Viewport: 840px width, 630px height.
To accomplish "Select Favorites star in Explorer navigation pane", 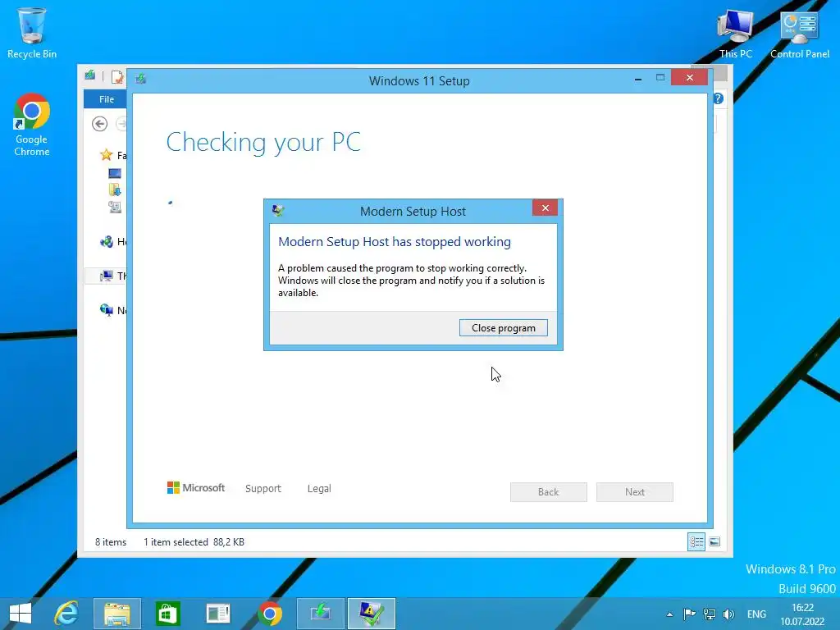I will 107,155.
